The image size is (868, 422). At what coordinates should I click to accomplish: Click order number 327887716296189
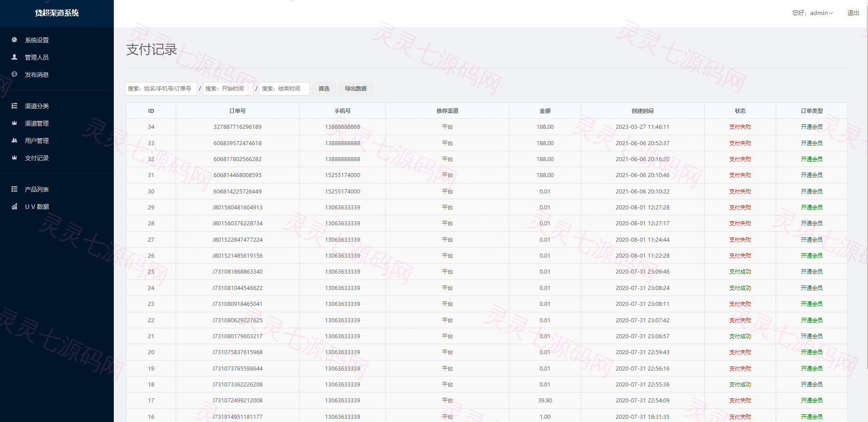point(238,127)
